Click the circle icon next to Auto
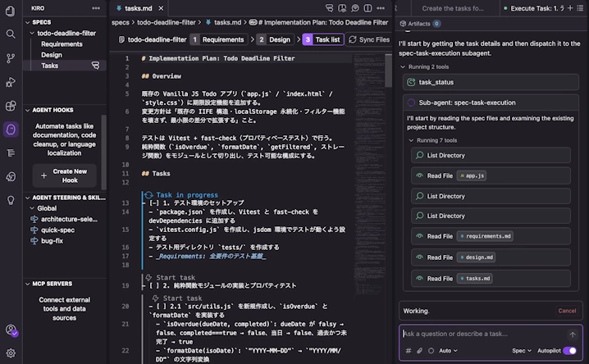This screenshot has width=589, height=364. pyautogui.click(x=431, y=351)
